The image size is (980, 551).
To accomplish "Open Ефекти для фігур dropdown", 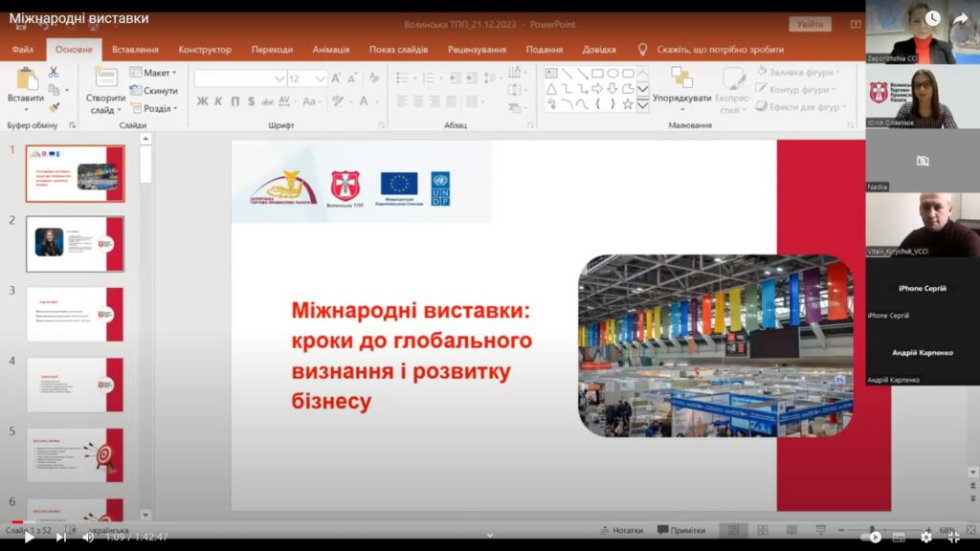I will coord(801,107).
